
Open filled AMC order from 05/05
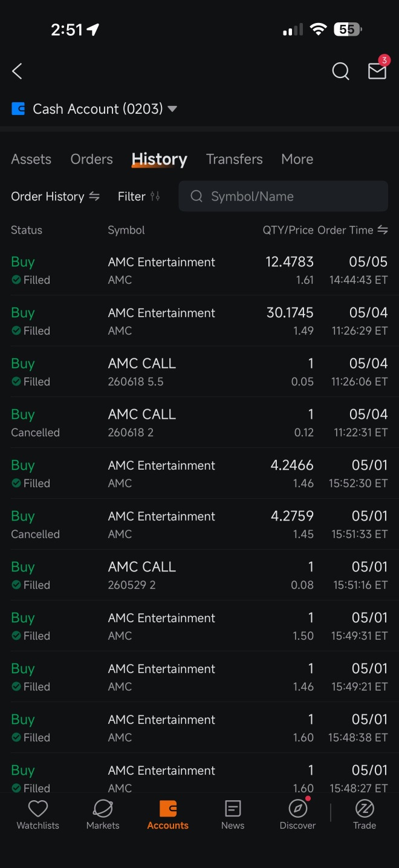(x=199, y=270)
